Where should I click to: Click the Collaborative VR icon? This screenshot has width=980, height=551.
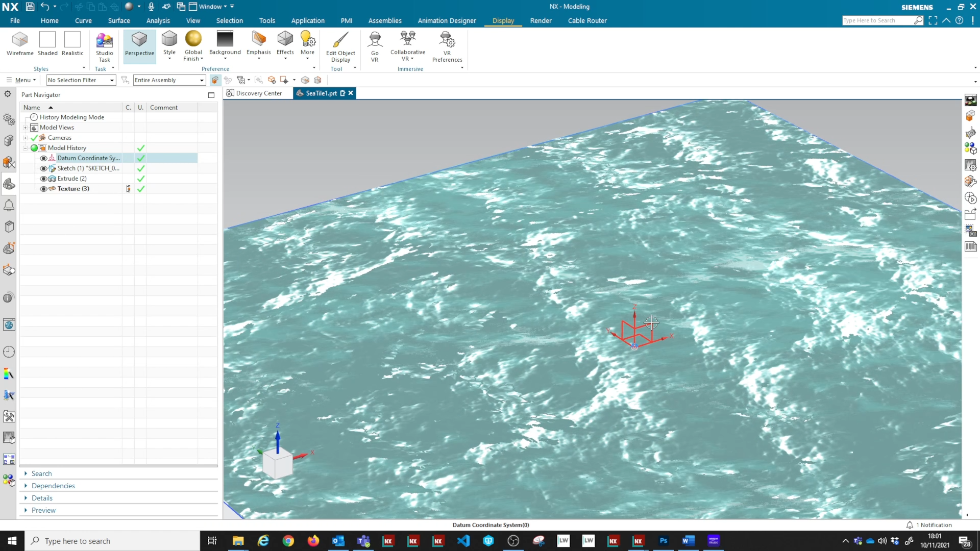click(x=407, y=45)
